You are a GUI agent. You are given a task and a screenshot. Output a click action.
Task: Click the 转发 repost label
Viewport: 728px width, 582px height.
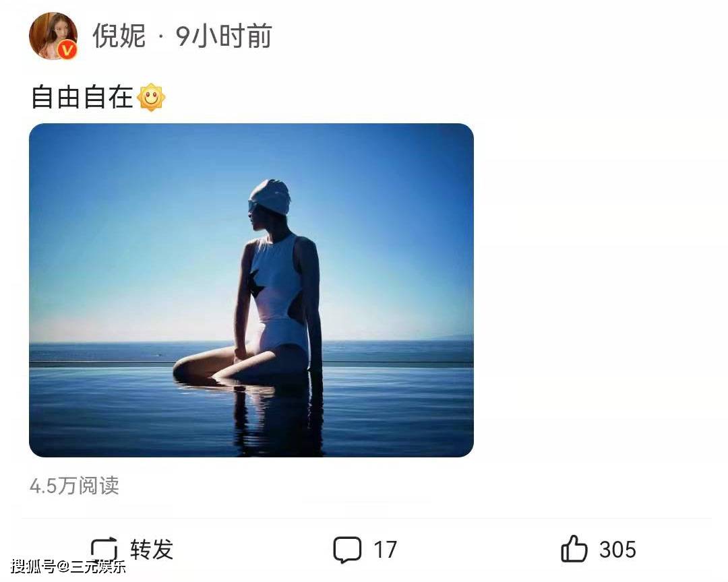pyautogui.click(x=152, y=550)
